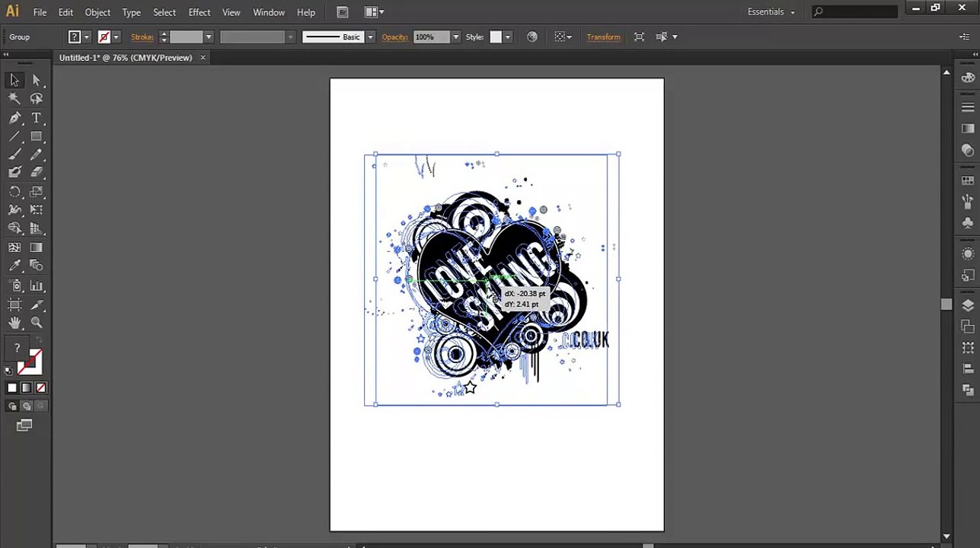Enable Draw Normal mode
980x548 pixels.
[12, 406]
